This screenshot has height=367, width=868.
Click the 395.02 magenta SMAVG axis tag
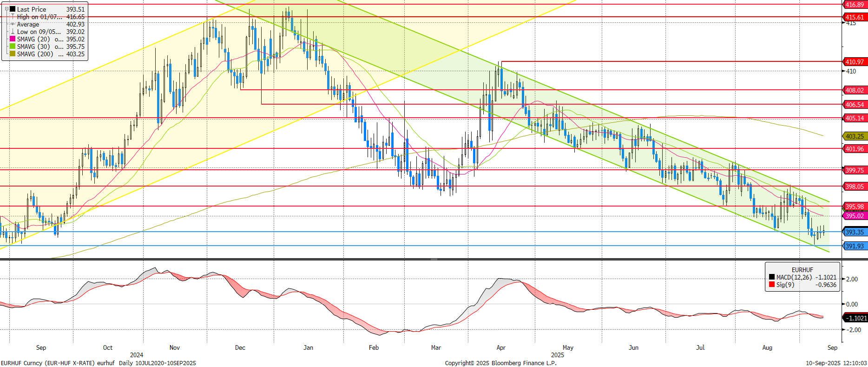point(855,216)
